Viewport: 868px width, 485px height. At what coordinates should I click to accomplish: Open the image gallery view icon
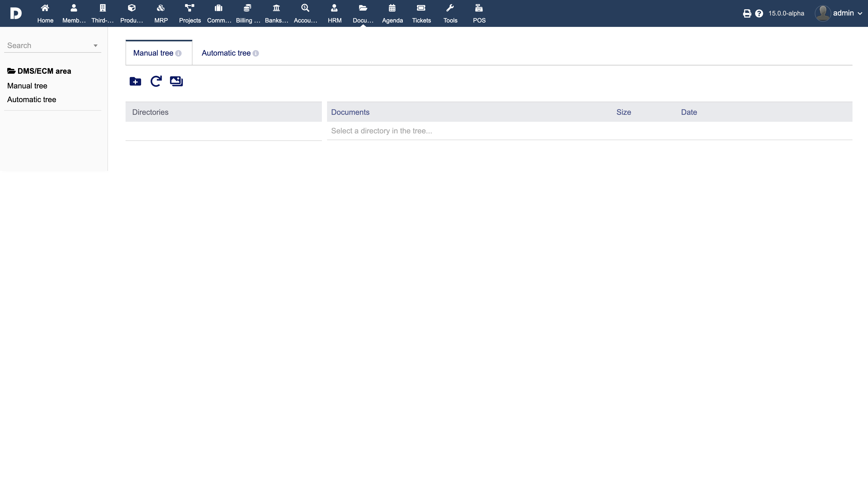coord(176,81)
